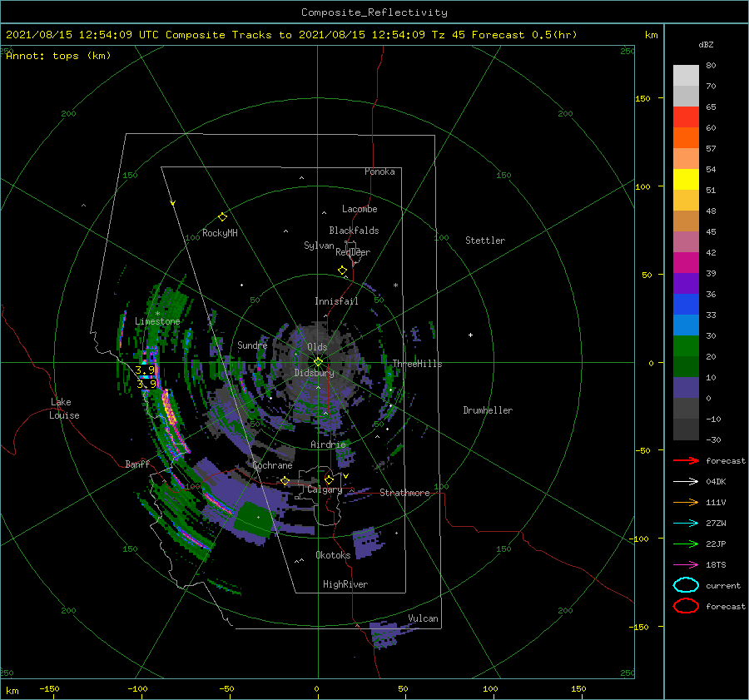
Task: Click the white plus marker west of Drumheller
Action: [470, 335]
